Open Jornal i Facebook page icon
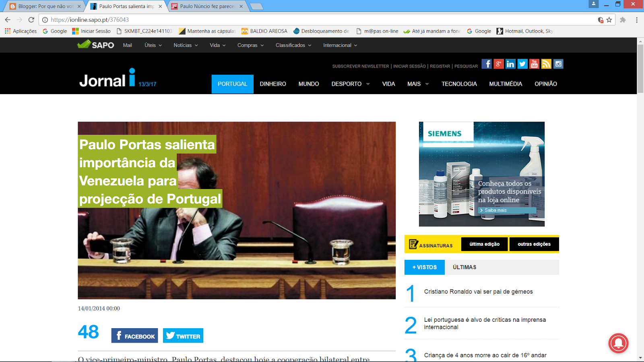Screen dimensions: 644x362 tap(487, 64)
